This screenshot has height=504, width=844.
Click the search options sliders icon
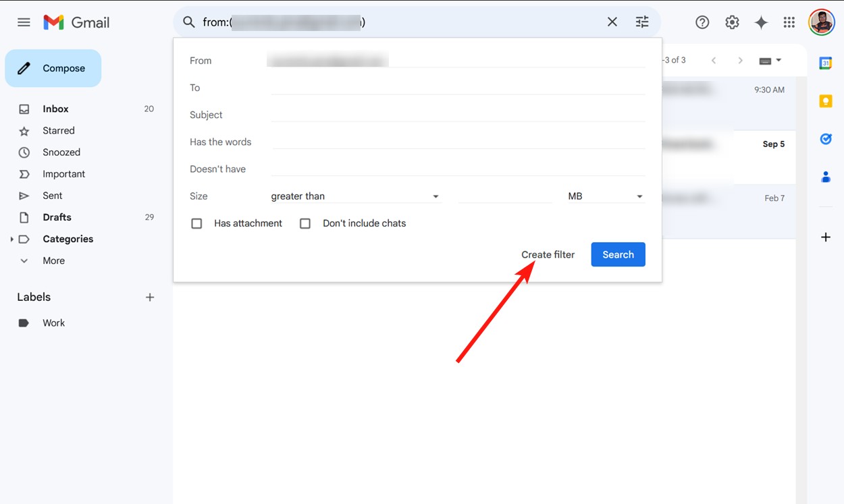pos(641,22)
